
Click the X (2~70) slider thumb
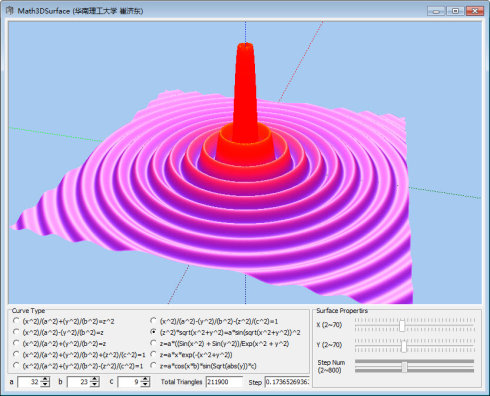[402, 325]
